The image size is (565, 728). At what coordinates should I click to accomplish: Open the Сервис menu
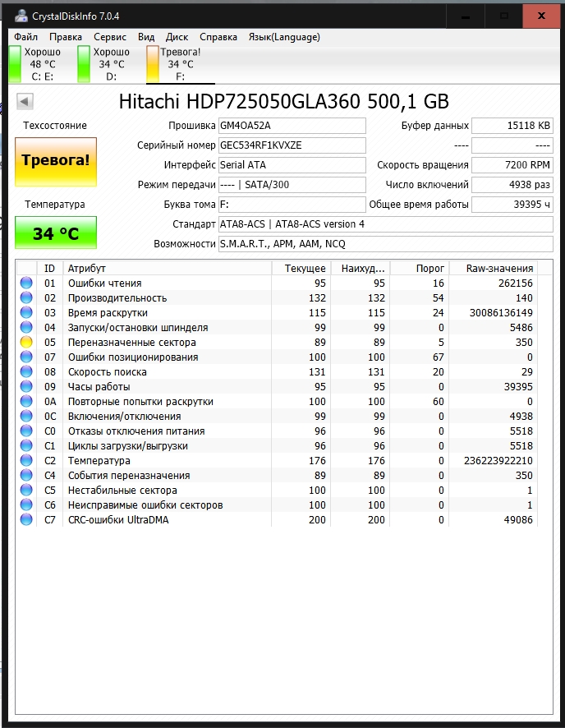tap(110, 37)
